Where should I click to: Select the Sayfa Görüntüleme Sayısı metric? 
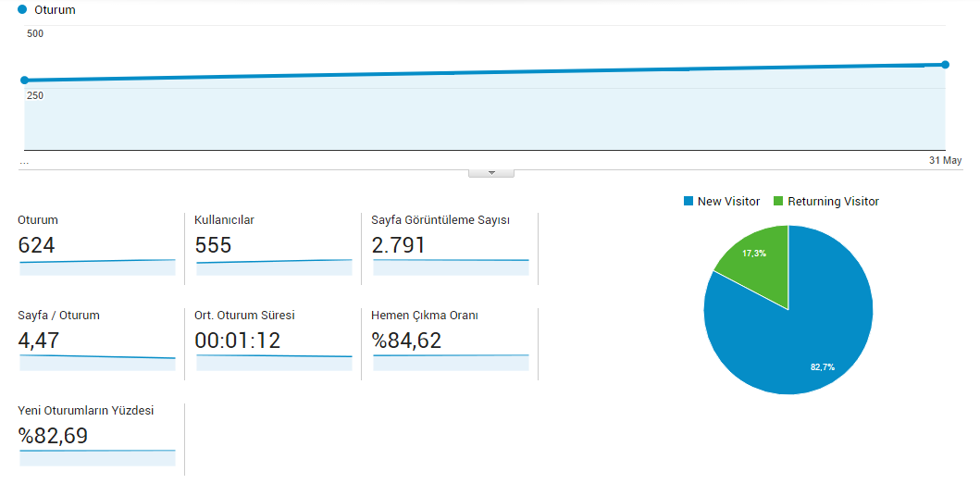click(x=451, y=245)
